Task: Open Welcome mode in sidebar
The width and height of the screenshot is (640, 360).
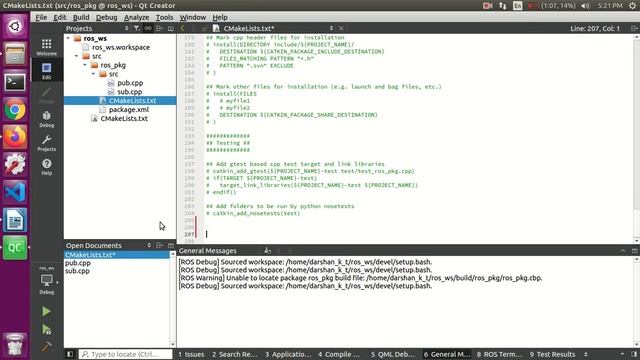Action: pyautogui.click(x=47, y=47)
